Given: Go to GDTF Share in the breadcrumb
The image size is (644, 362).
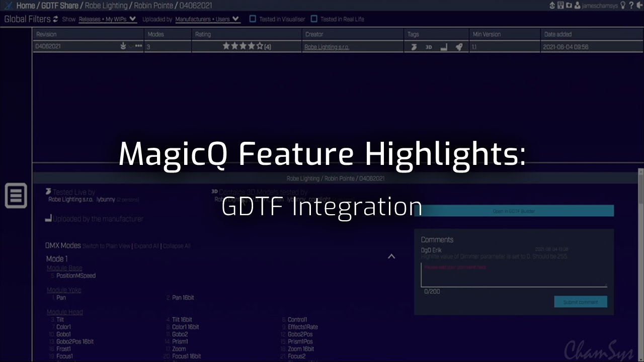Looking at the screenshot, I should point(59,6).
